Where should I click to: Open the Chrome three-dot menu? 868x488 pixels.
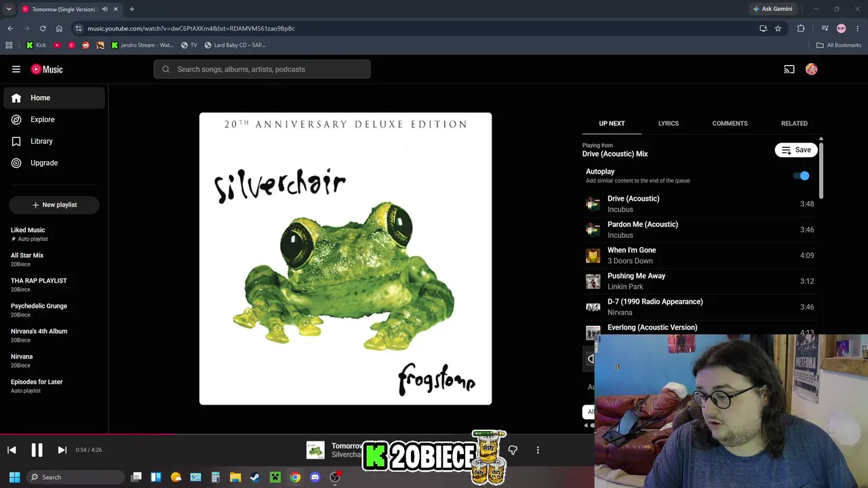pos(858,28)
